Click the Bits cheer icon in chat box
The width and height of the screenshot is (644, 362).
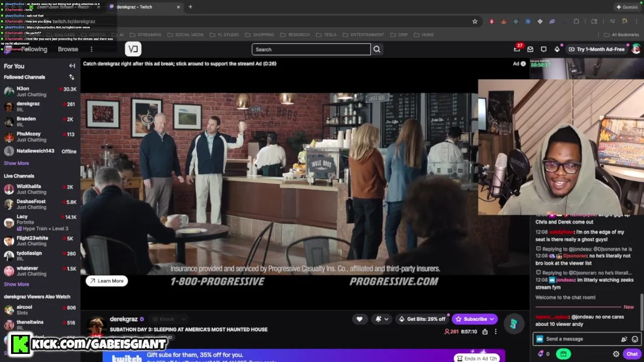pos(624,339)
